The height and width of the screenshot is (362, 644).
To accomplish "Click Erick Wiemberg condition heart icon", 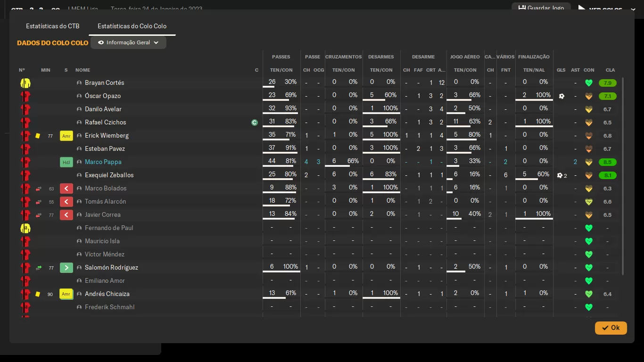I will pos(588,136).
